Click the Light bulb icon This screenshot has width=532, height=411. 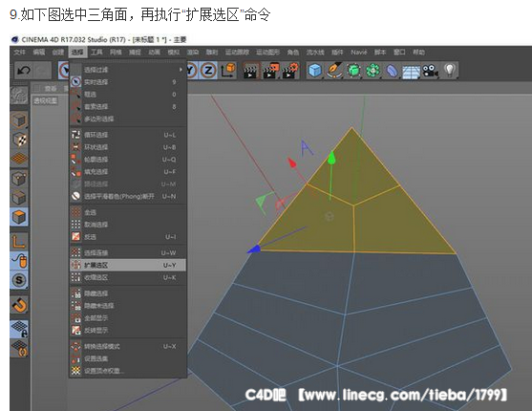point(450,71)
